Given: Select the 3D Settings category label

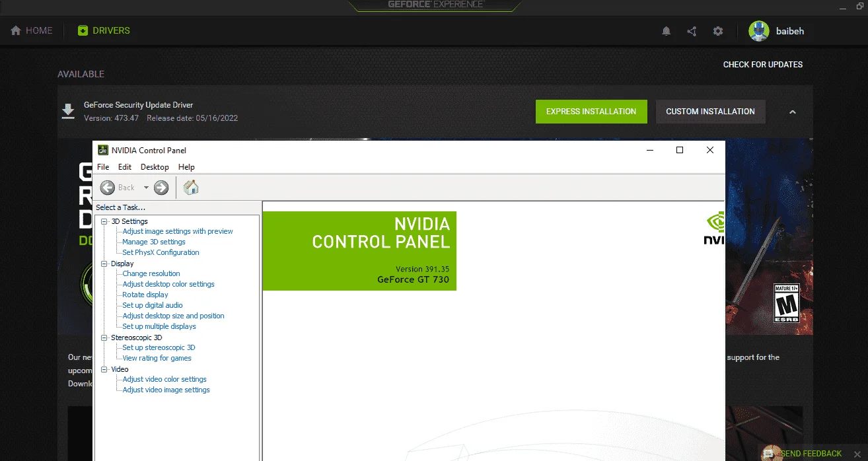Looking at the screenshot, I should (x=129, y=221).
